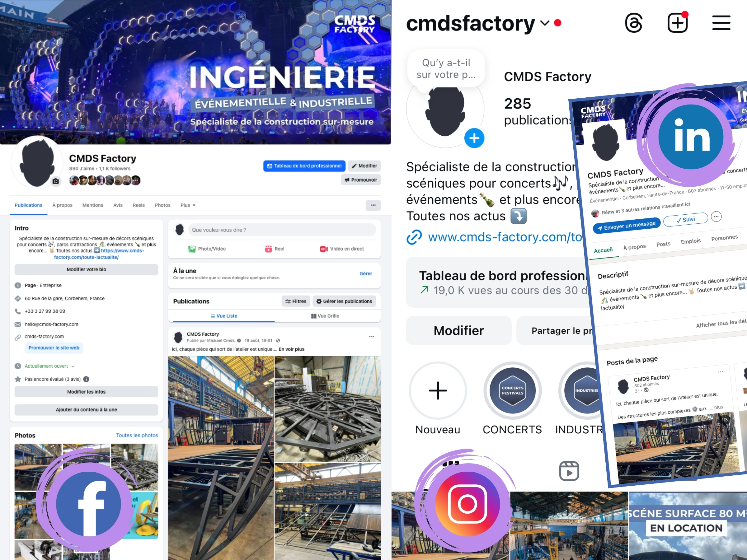Tap the create new post plus icon
747x560 pixels.
point(677,23)
